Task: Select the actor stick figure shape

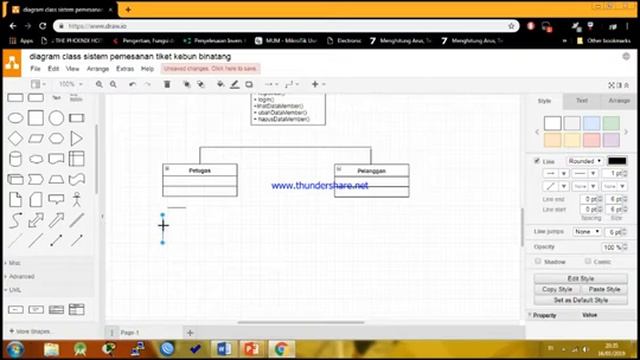Action: [x=76, y=200]
